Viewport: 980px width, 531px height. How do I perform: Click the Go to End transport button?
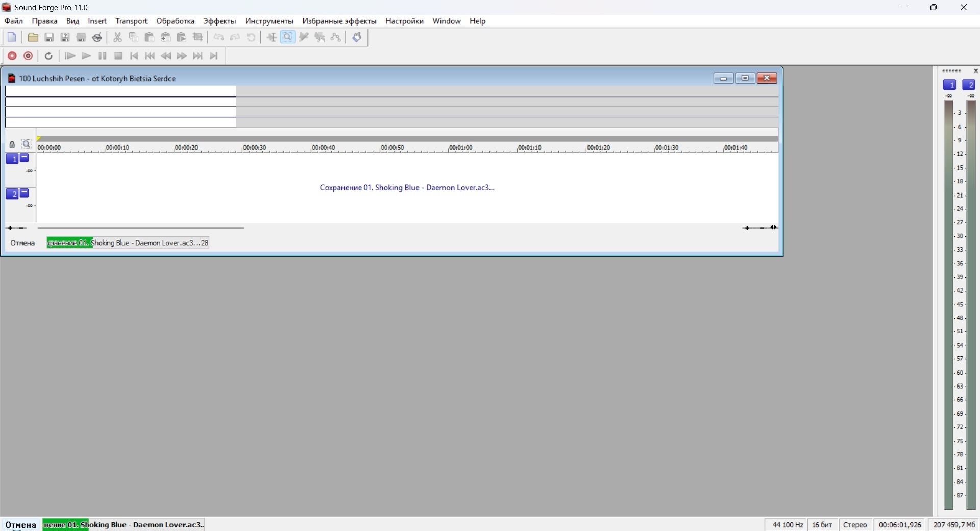[x=214, y=56]
